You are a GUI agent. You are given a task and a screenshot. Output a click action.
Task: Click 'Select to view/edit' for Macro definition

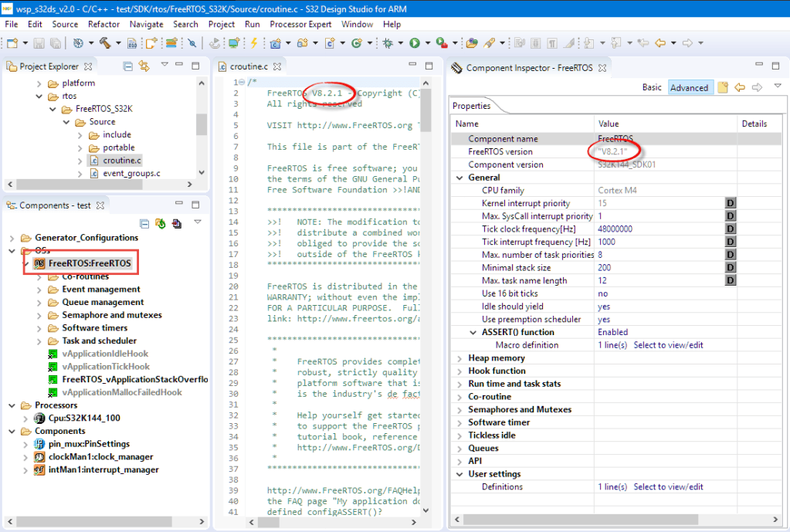tap(668, 345)
